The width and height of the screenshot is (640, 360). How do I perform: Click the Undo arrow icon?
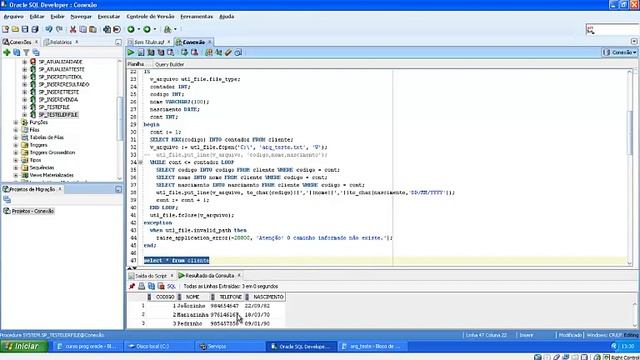(49, 29)
